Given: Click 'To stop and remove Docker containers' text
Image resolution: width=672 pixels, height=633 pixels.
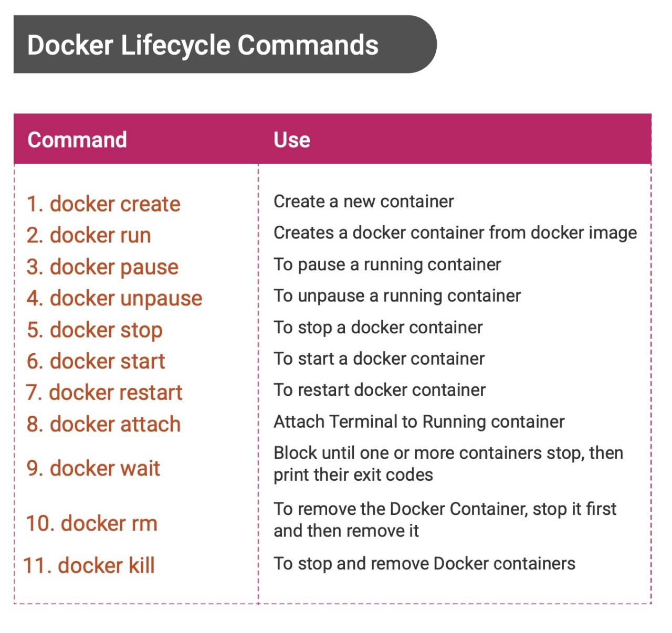Looking at the screenshot, I should [x=424, y=563].
